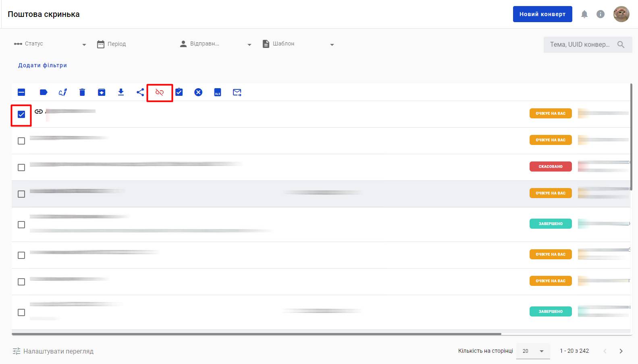Click the circled X cancel icon

tap(198, 93)
